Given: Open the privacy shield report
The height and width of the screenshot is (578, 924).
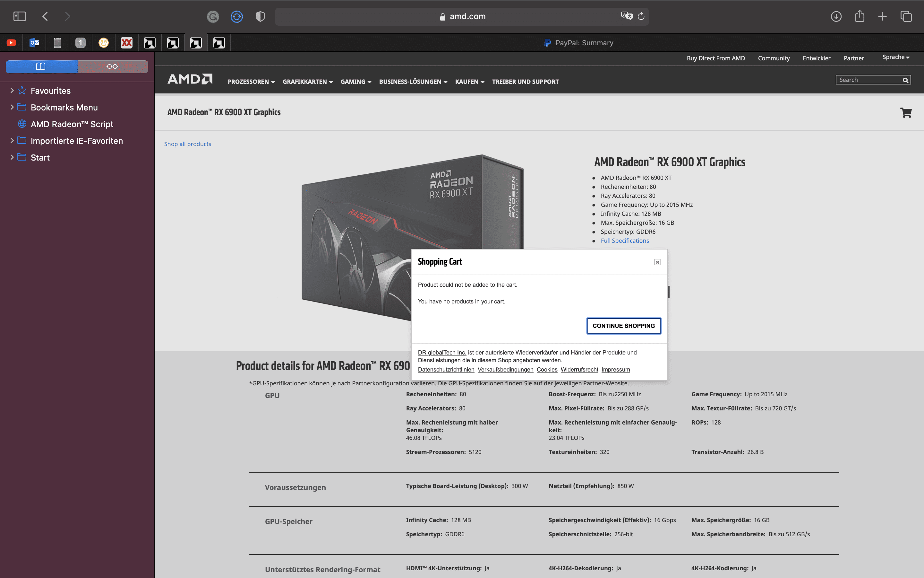Looking at the screenshot, I should click(261, 16).
